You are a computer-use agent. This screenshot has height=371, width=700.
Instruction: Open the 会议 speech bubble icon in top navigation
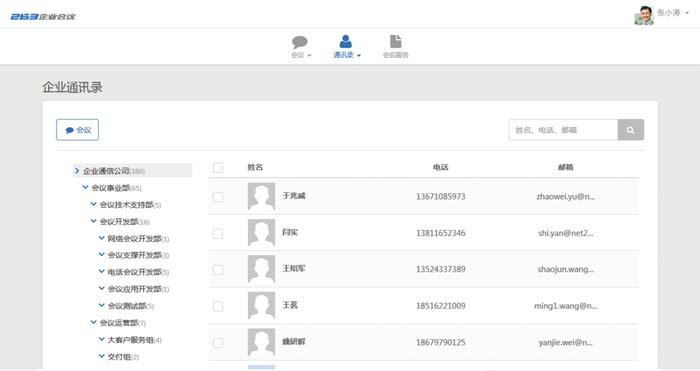[x=300, y=42]
